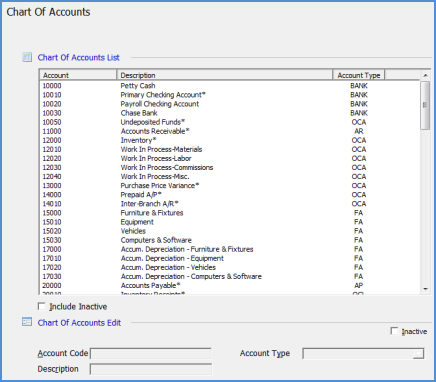Screen dimensions: 436x382
Task: Select the Accounts Payable row
Action: pyautogui.click(x=230, y=285)
